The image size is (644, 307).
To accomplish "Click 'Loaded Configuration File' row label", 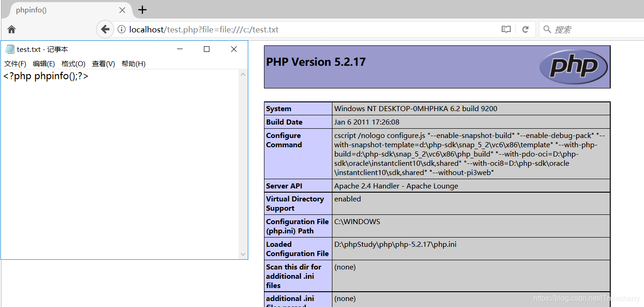I will click(297, 249).
